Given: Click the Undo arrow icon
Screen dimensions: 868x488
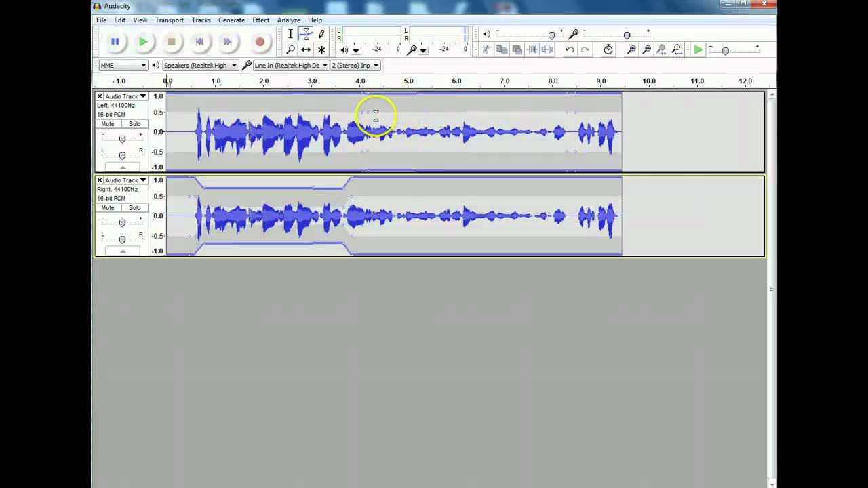Looking at the screenshot, I should [570, 49].
